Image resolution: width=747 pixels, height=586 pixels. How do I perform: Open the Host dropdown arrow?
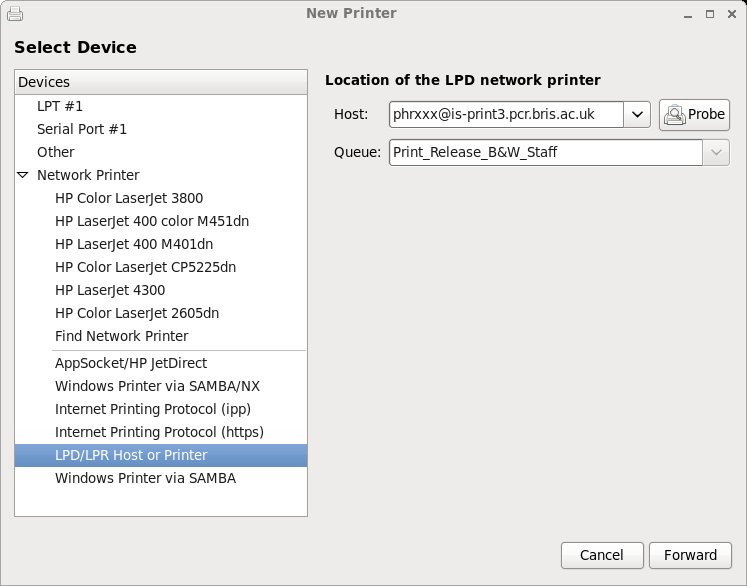[638, 114]
